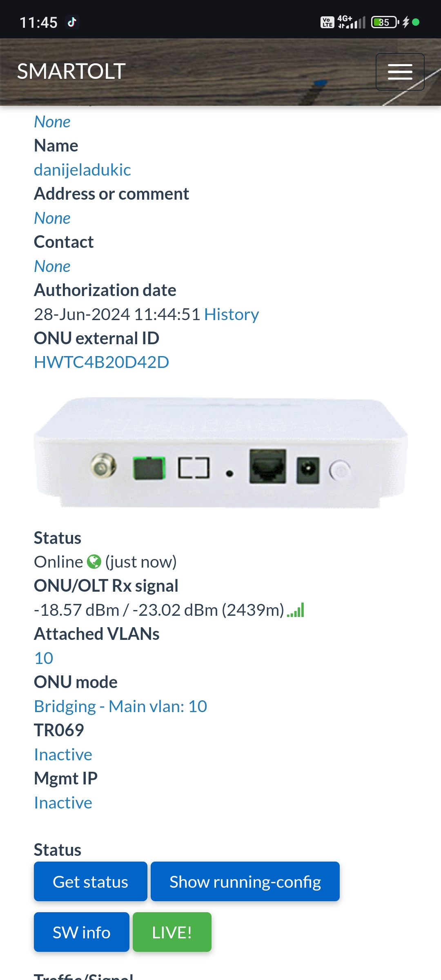
Task: Tap the VoLTE icon in status bar
Action: click(x=327, y=22)
